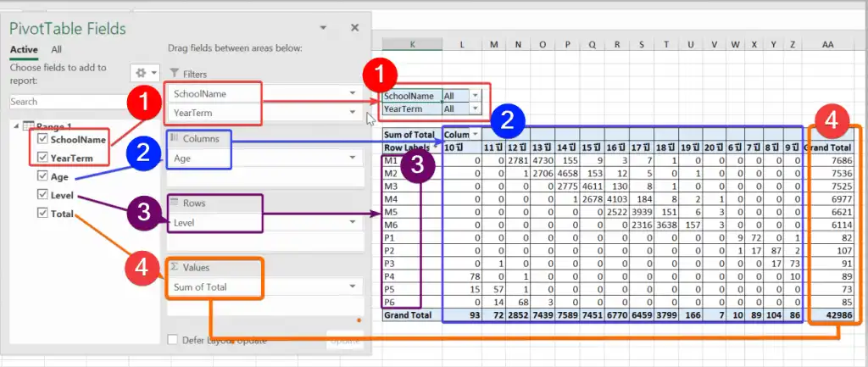868x367 pixels.
Task: Uncheck the SchoolName field checkbox
Action: click(43, 139)
